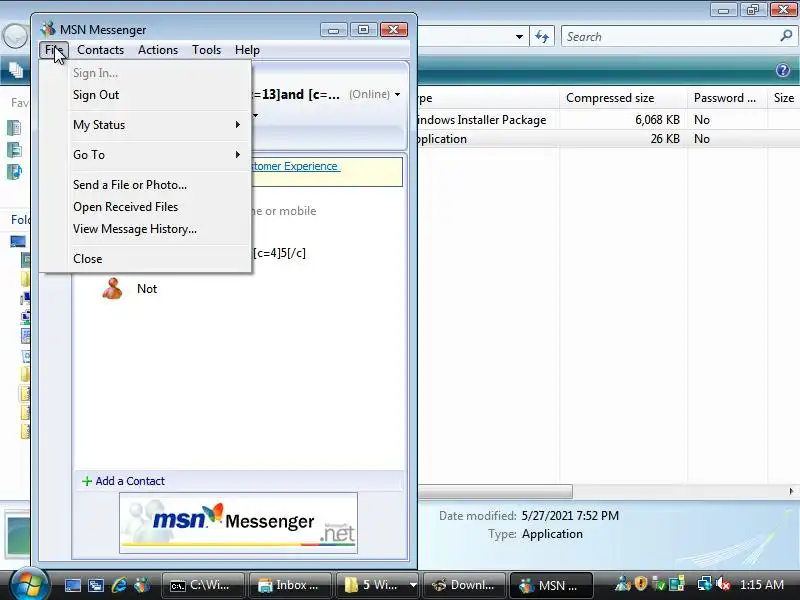Choose Send a File or Photo...
The height and width of the screenshot is (600, 800).
145,185
